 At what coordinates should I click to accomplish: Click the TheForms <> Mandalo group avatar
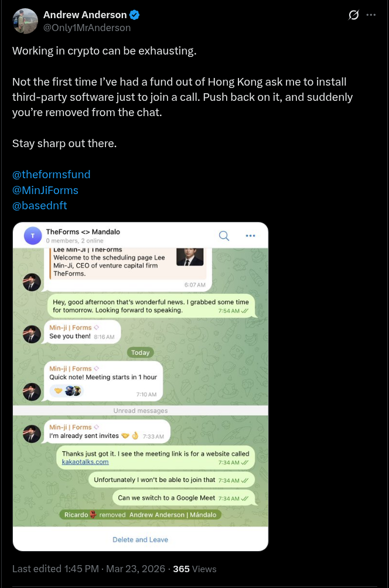click(32, 236)
